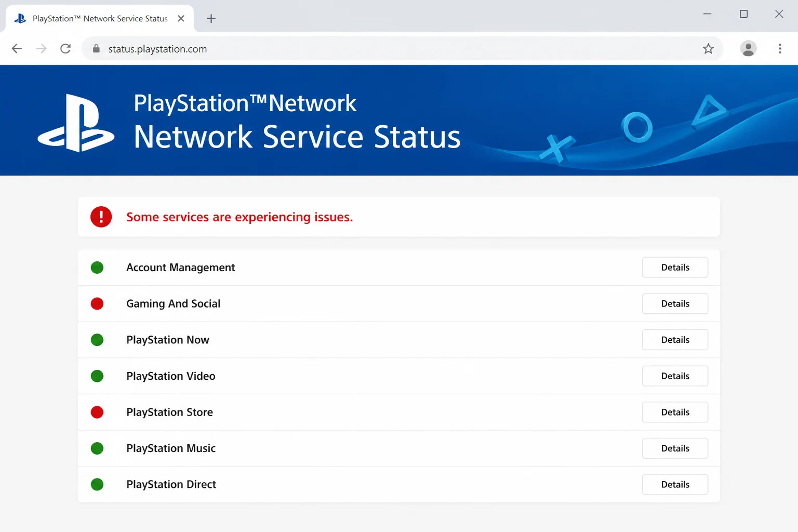Screen dimensions: 798x532
Task: Click the green status dot for Account Management
Action: click(97, 268)
